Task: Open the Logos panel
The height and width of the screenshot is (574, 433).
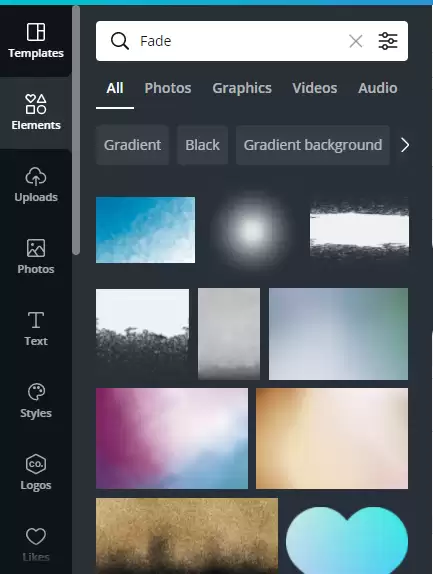Action: coord(36,473)
